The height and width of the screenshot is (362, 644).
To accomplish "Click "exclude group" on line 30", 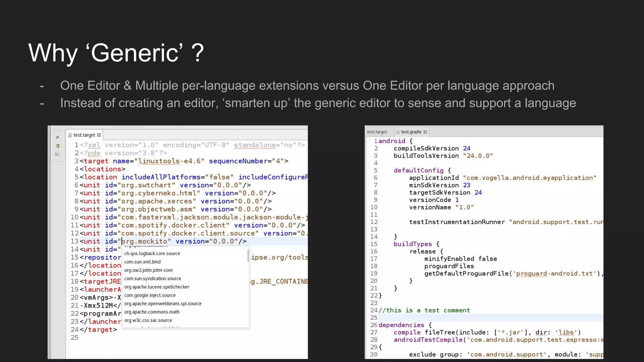I will (436, 355).
